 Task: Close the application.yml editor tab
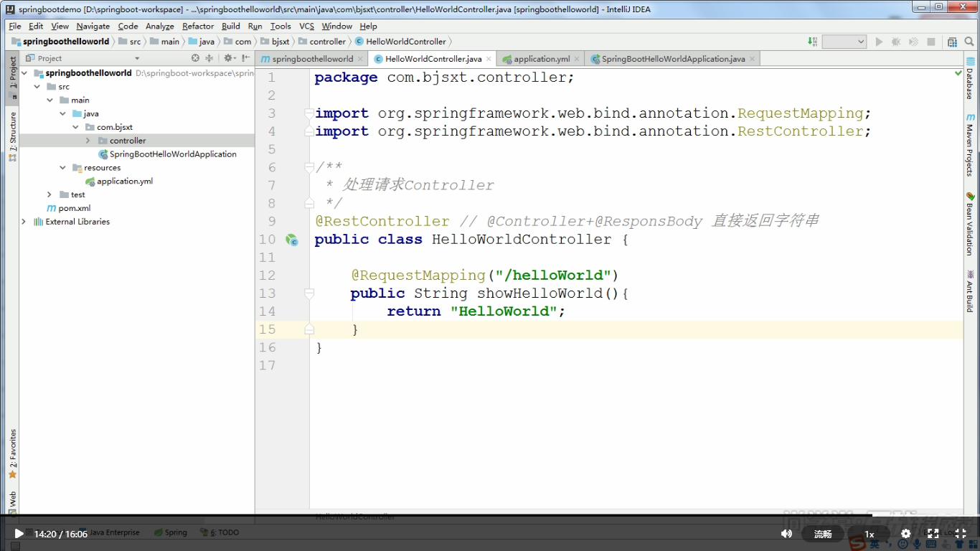[577, 59]
